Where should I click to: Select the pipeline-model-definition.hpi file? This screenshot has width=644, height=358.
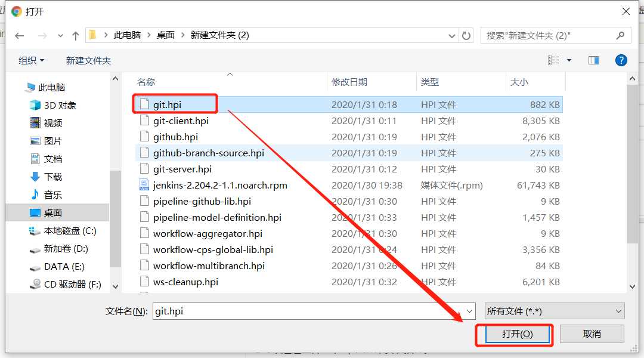[217, 217]
